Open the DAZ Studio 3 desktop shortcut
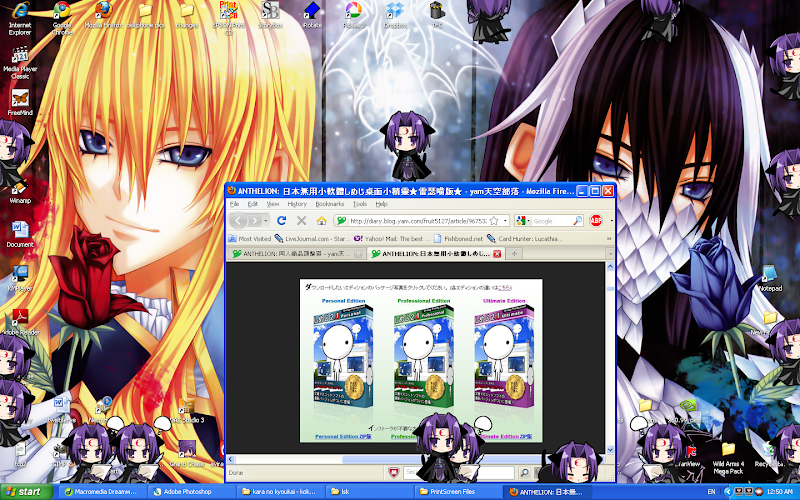Screen dimensions: 800x500 [x=187, y=411]
